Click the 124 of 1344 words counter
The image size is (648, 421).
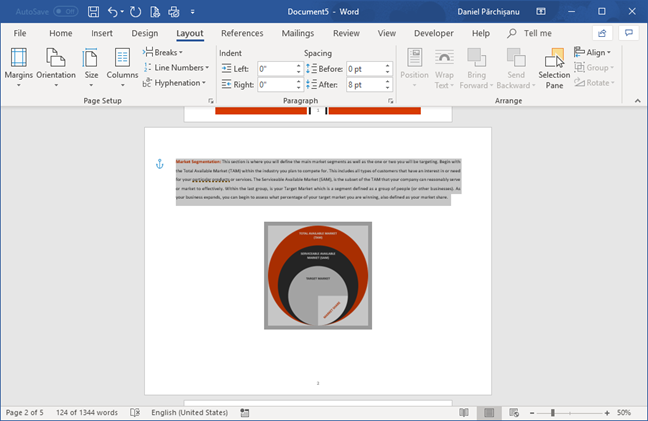(87, 412)
